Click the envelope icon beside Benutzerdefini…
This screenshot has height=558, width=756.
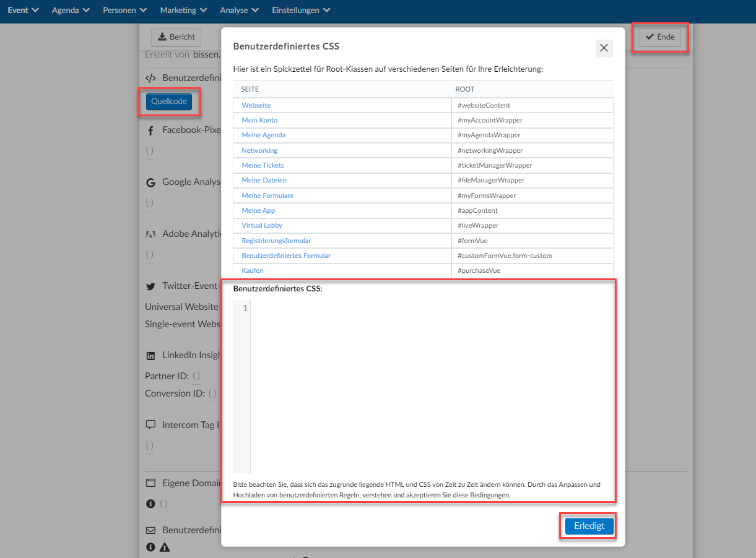coord(150,530)
